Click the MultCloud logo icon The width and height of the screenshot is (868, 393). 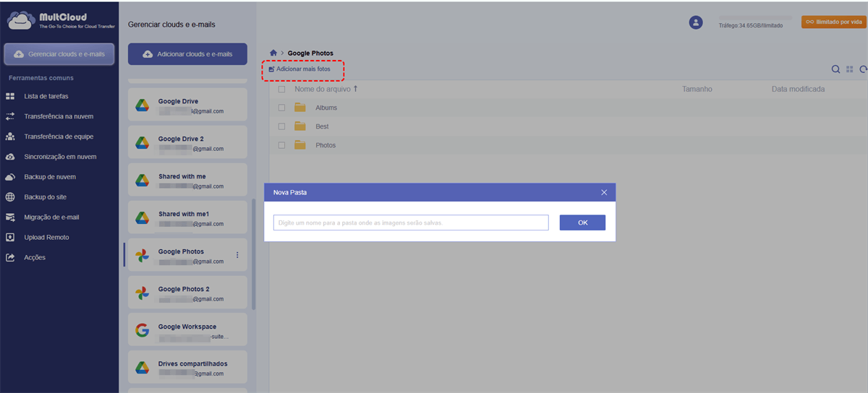20,20
